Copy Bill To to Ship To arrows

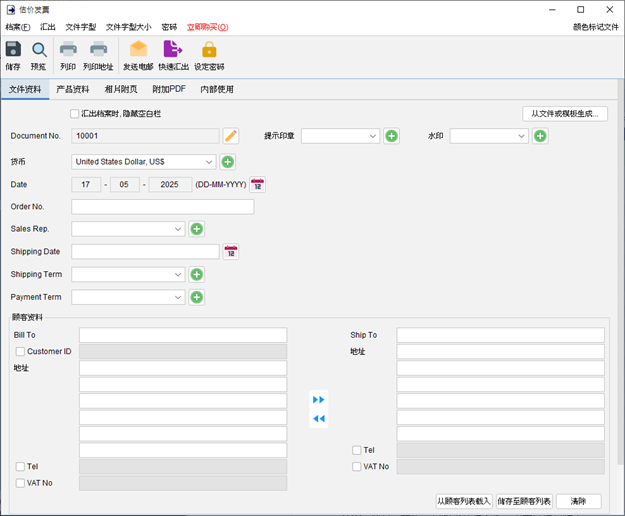[318, 400]
